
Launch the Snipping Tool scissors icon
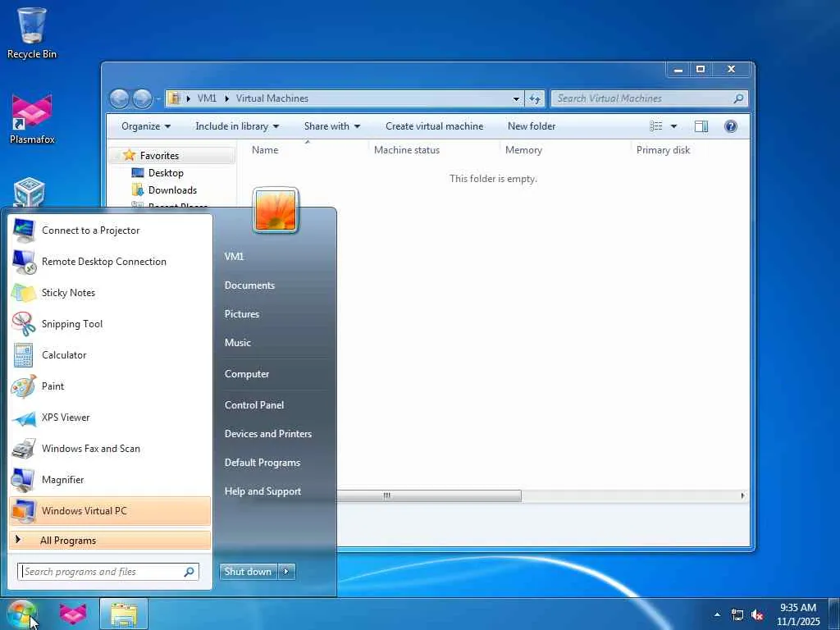click(x=24, y=323)
